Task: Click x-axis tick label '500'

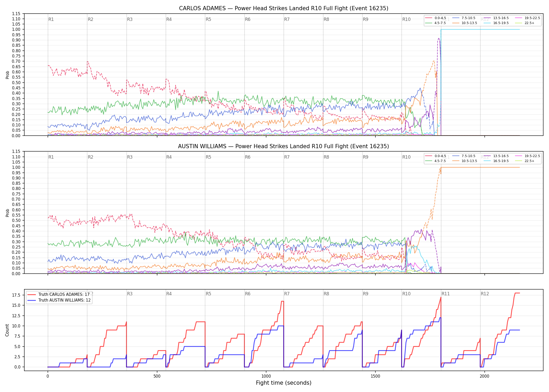Action: 157,376
